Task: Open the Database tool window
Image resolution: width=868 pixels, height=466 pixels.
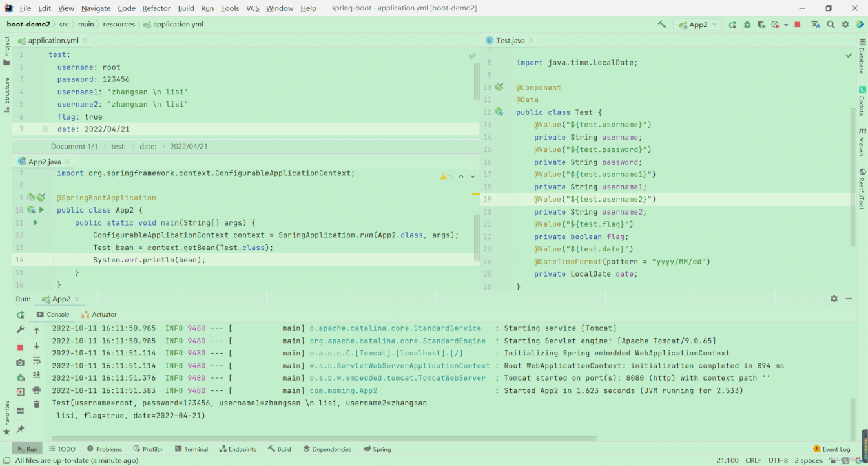Action: 862,56
